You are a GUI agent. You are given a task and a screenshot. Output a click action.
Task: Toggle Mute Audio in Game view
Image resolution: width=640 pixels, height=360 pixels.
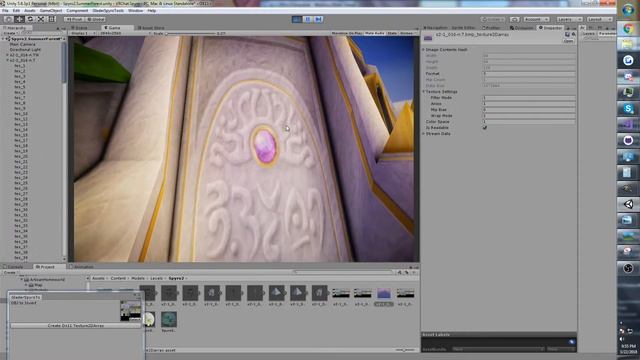pyautogui.click(x=375, y=33)
